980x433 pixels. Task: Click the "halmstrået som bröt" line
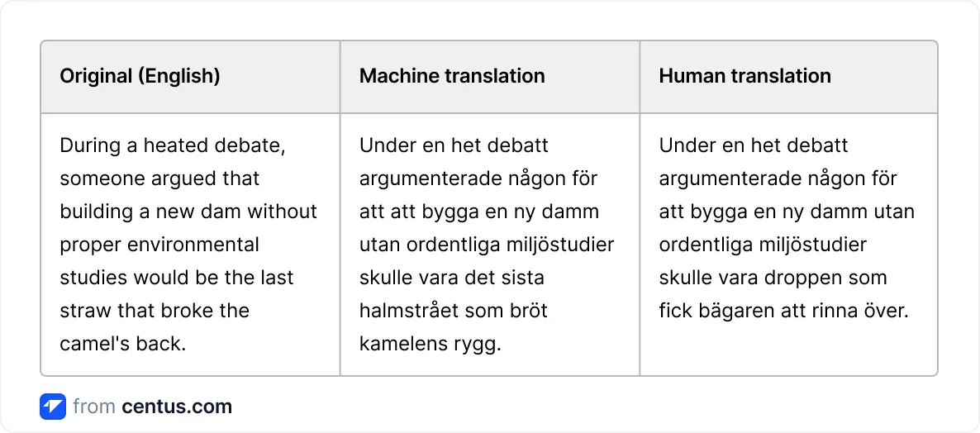[x=454, y=311]
